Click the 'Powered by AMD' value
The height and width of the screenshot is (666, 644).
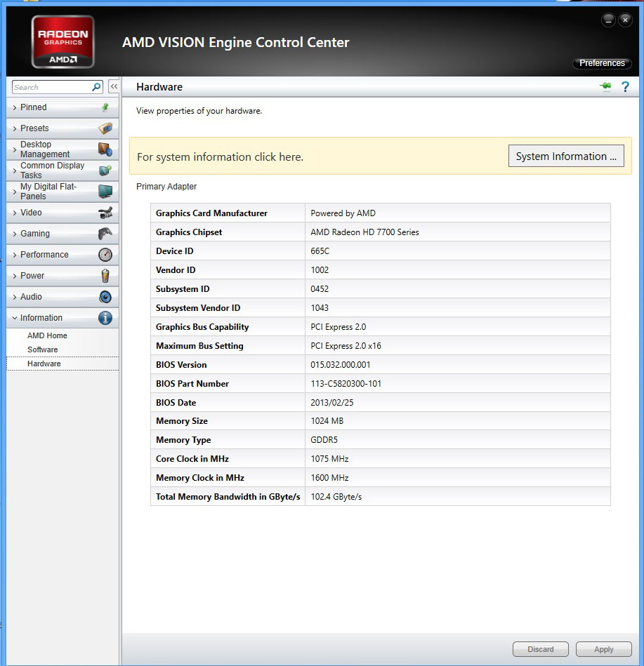[343, 213]
